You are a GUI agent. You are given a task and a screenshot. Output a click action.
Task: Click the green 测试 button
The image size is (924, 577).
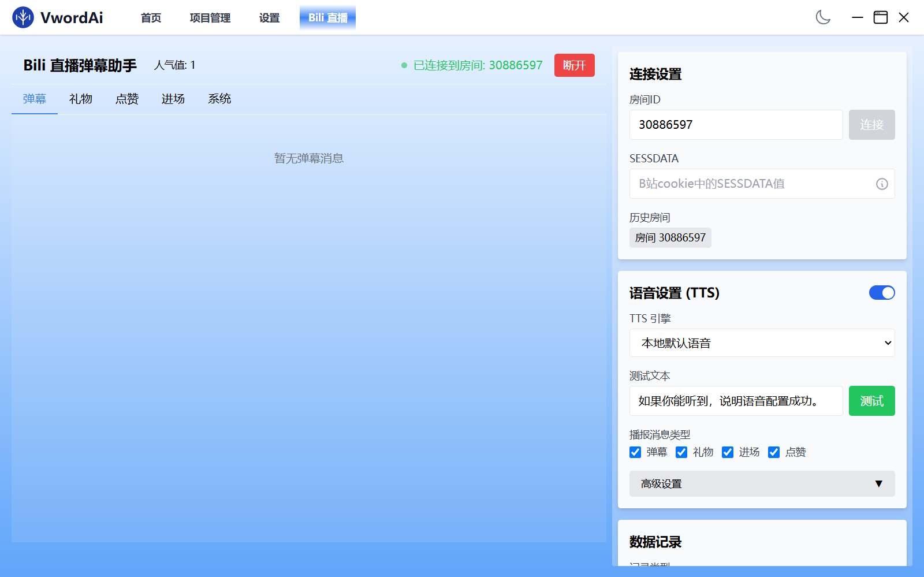pos(872,401)
